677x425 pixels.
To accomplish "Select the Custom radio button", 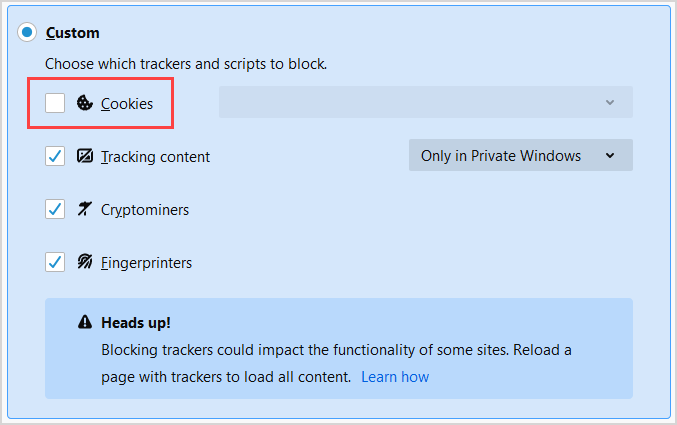I will pyautogui.click(x=27, y=33).
